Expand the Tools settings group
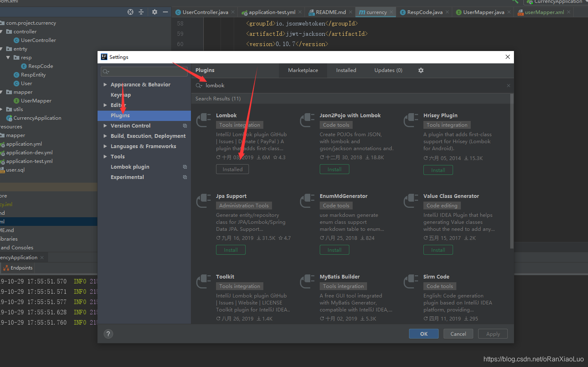 (105, 157)
